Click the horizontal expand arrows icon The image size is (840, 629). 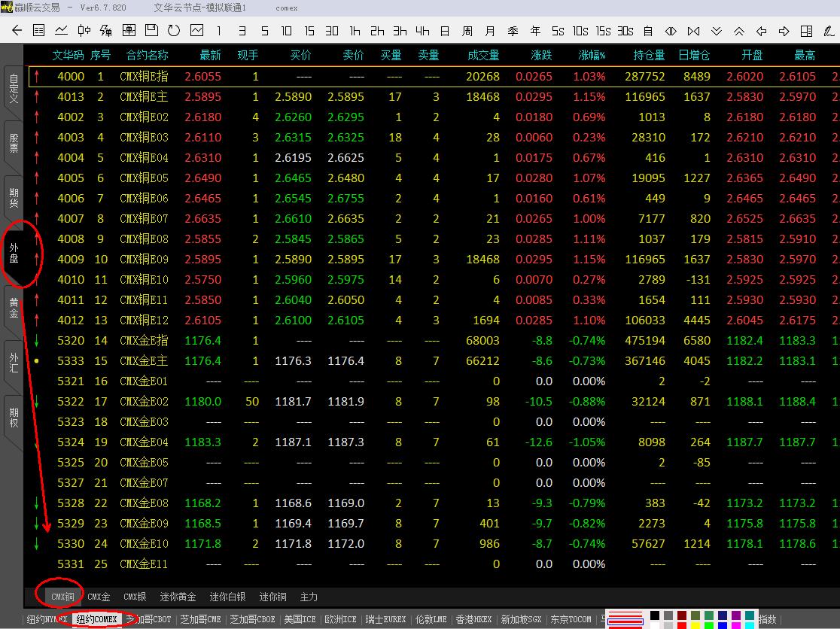[x=671, y=31]
